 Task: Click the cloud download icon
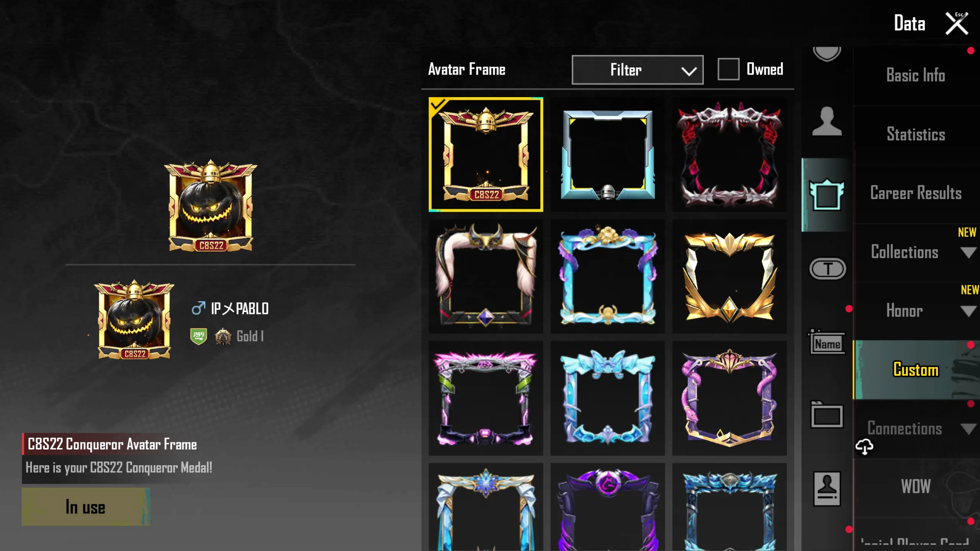(x=864, y=446)
